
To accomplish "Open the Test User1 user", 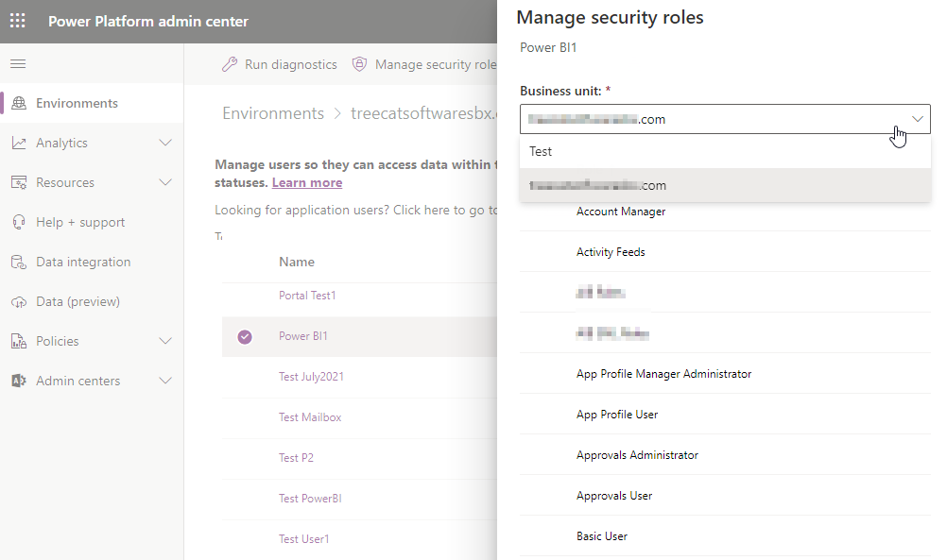I will click(303, 539).
